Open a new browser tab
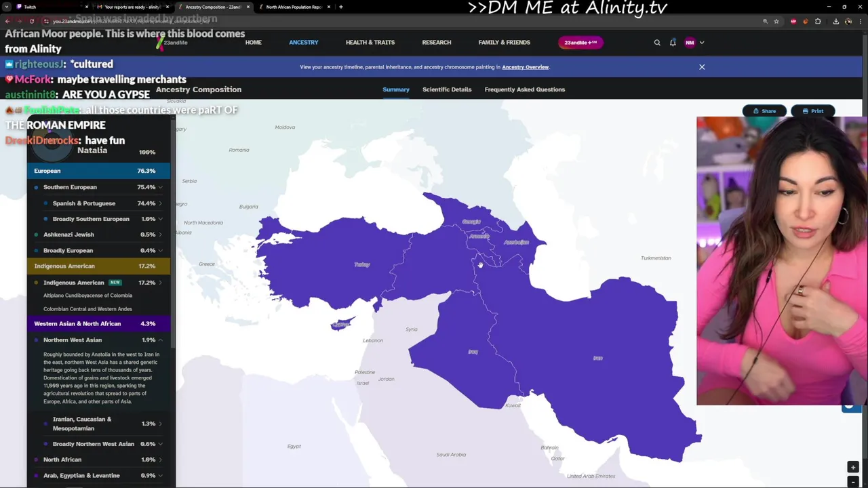Viewport: 868px width, 488px height. pos(340,7)
